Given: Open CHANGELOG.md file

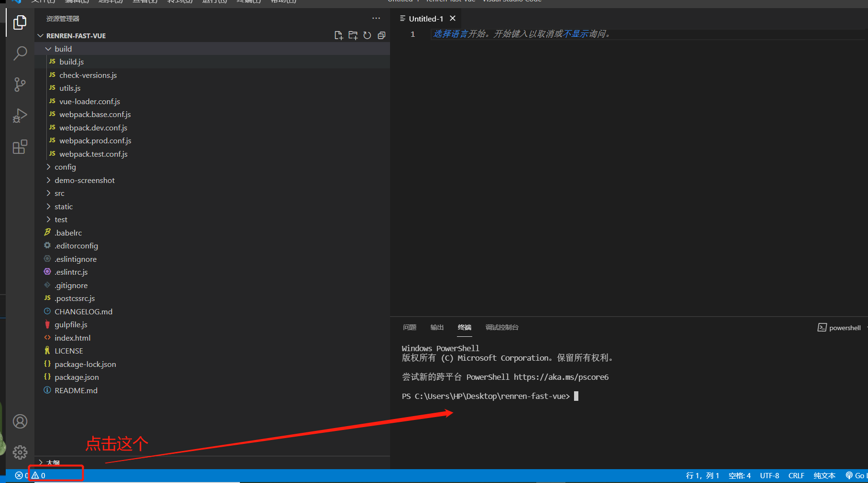Looking at the screenshot, I should pos(212,311).
